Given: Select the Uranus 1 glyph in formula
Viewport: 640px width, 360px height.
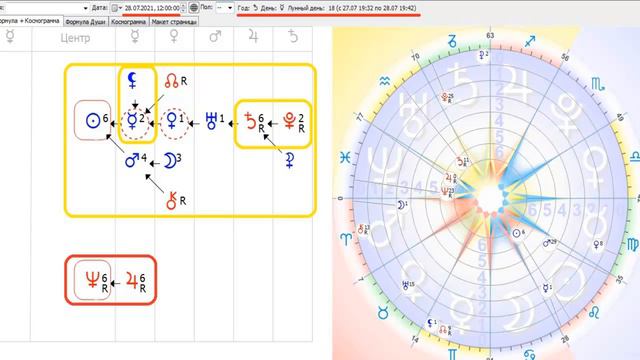Looking at the screenshot, I should 215,121.
